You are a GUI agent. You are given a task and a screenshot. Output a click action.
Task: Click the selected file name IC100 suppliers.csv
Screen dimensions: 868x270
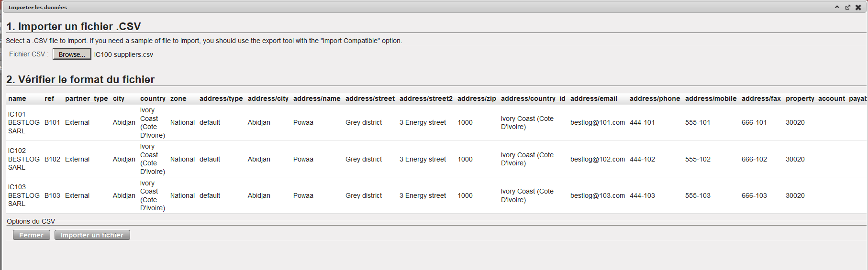coord(123,54)
